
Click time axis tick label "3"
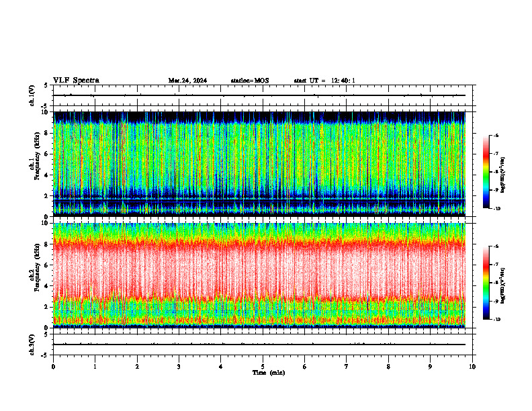[179, 367]
